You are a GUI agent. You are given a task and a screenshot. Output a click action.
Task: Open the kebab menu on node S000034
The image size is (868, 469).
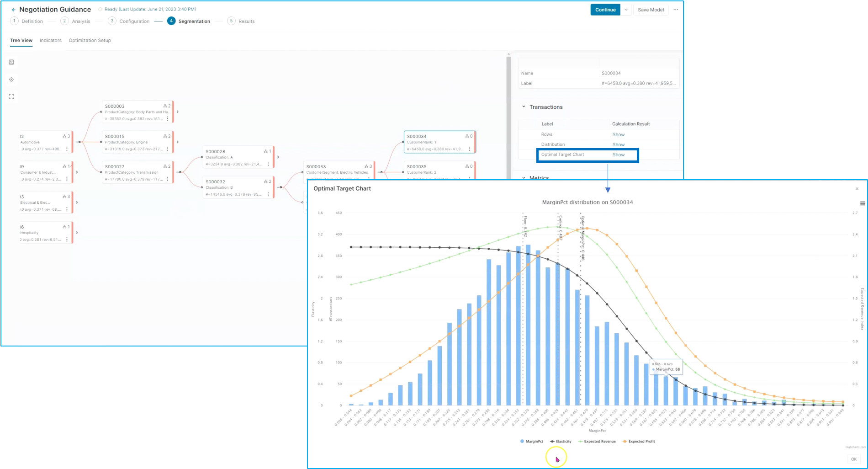tap(470, 149)
